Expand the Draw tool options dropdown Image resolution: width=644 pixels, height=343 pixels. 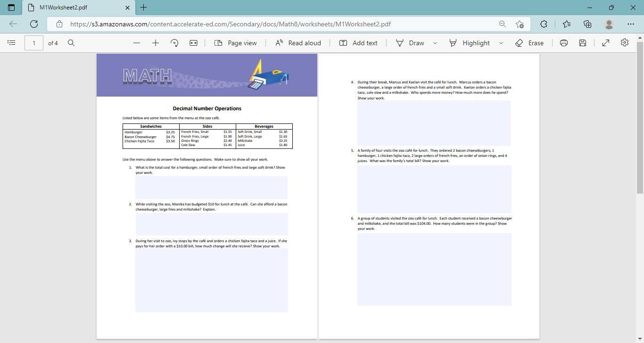point(435,43)
